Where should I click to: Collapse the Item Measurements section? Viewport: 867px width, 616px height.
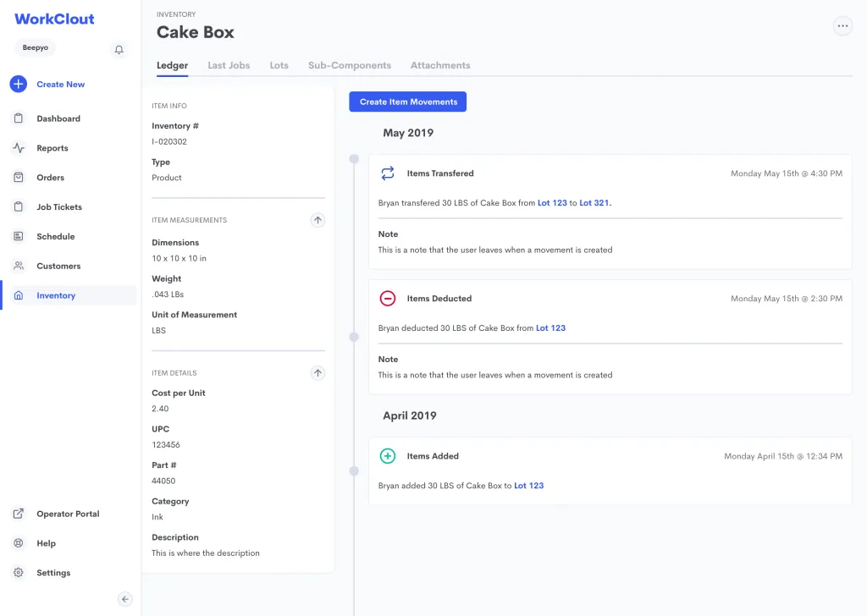318,220
